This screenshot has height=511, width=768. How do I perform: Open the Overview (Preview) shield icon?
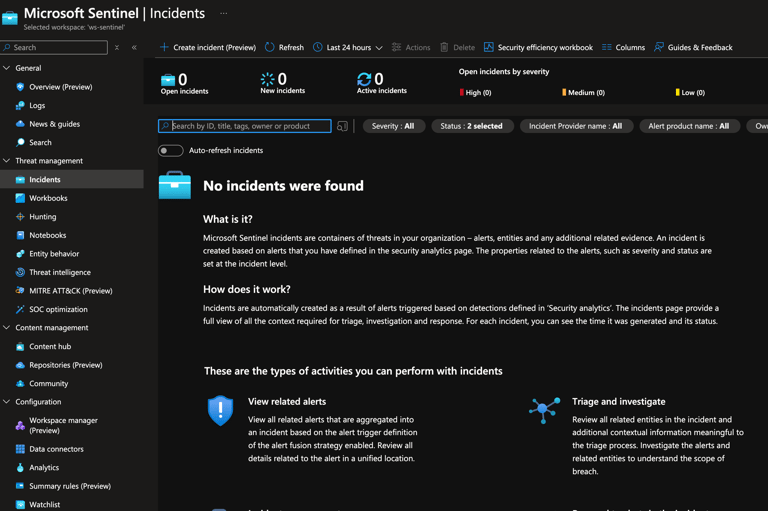[x=20, y=87]
